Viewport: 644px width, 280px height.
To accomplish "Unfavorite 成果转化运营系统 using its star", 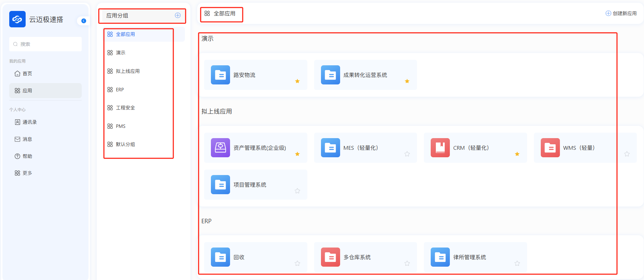I will tap(407, 81).
